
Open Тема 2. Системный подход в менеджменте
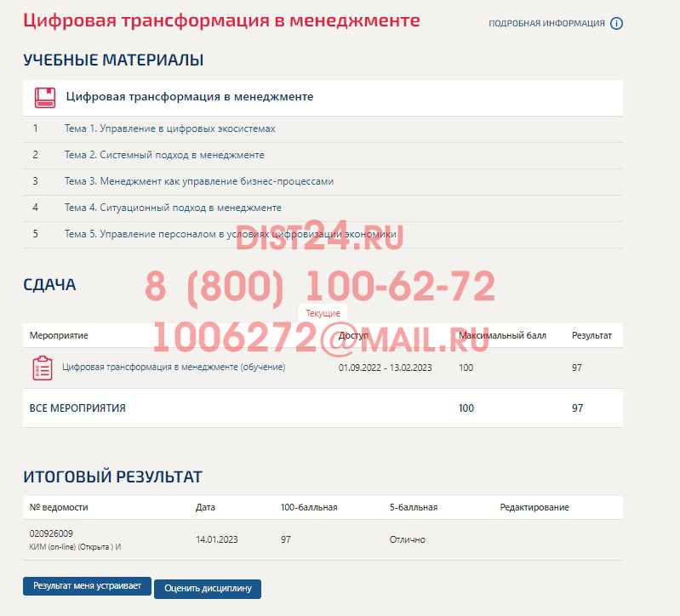pyautogui.click(x=164, y=155)
